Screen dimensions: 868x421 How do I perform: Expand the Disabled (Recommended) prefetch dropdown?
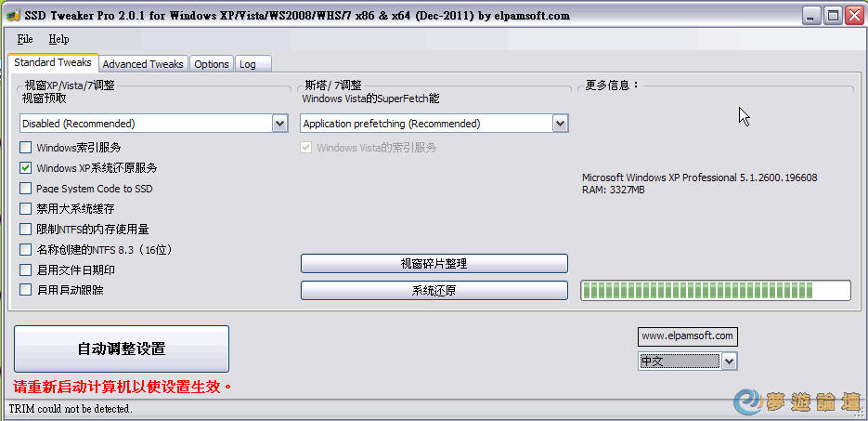(280, 124)
